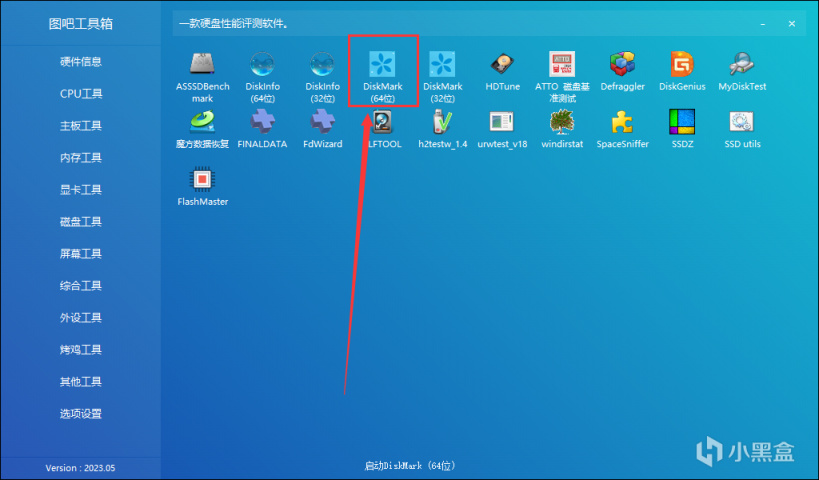Open 主板工具 category
The image size is (819, 480).
[80, 125]
